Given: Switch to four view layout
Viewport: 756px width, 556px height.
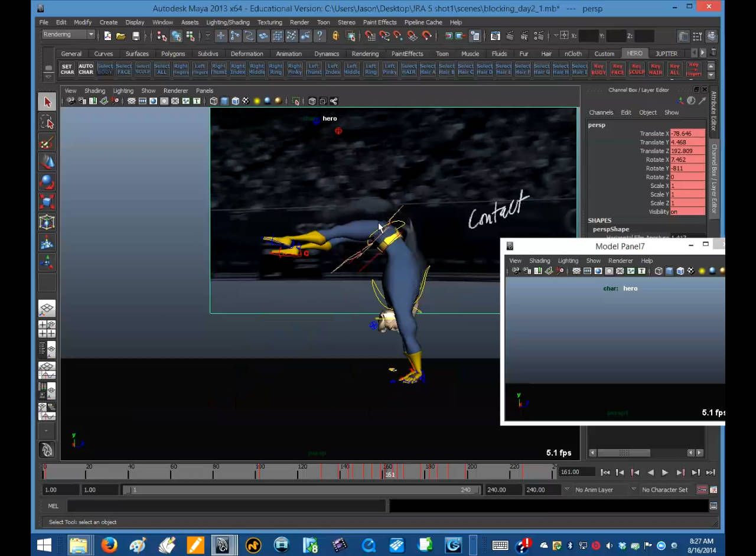Looking at the screenshot, I should click(x=47, y=329).
